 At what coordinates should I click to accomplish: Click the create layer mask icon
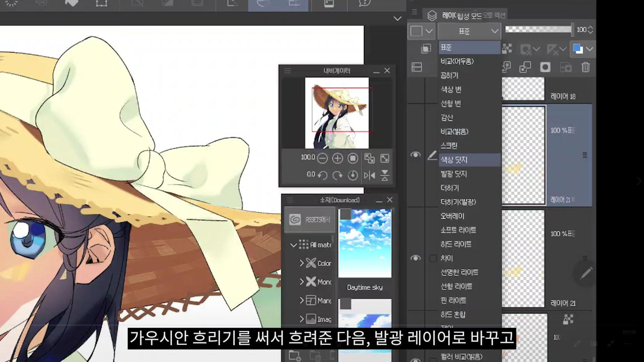coord(545,67)
